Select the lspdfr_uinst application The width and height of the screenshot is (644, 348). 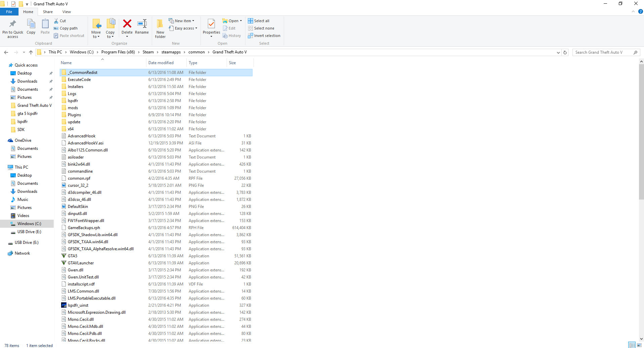click(x=156, y=305)
